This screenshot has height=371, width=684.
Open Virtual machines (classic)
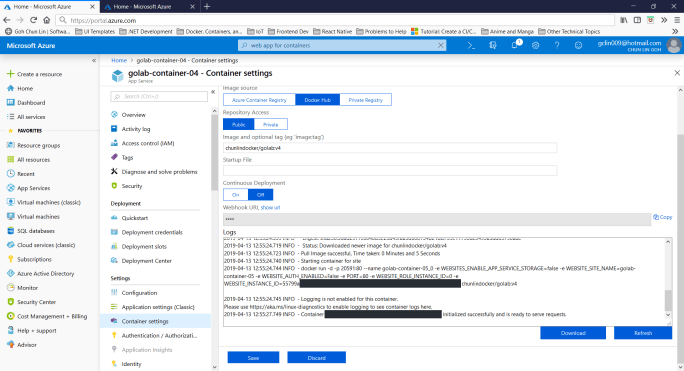(44, 203)
